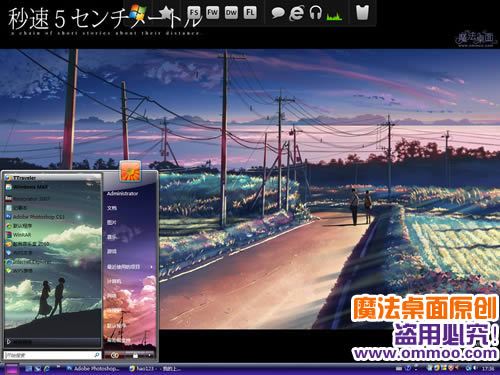This screenshot has width=500, height=375.
Task: Launch the FW Fireworks icon in the dock
Action: [x=212, y=13]
